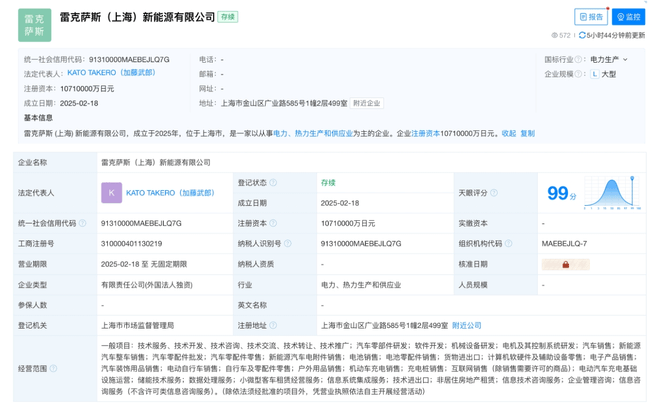Screen dimensions: 660x403
Task: Click the refresh icon beside 5小时44分钟前更新
Action: point(582,35)
